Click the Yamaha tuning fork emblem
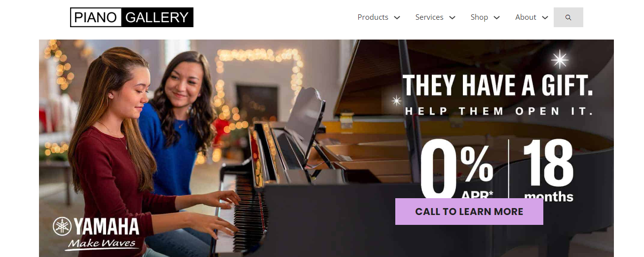This screenshot has width=644, height=257. 63,227
